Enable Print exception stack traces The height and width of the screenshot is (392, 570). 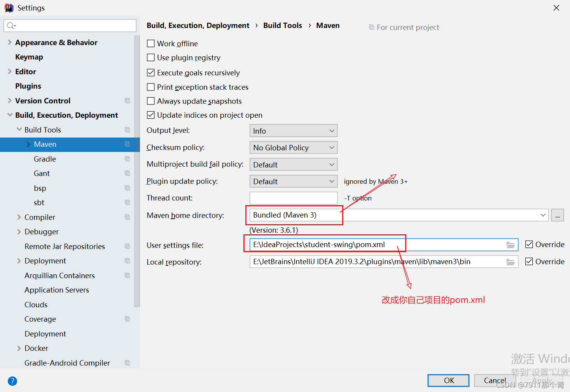pyautogui.click(x=151, y=87)
